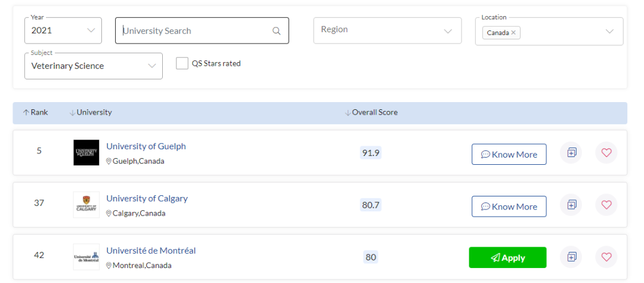Click the 91.9 overall score

point(370,153)
